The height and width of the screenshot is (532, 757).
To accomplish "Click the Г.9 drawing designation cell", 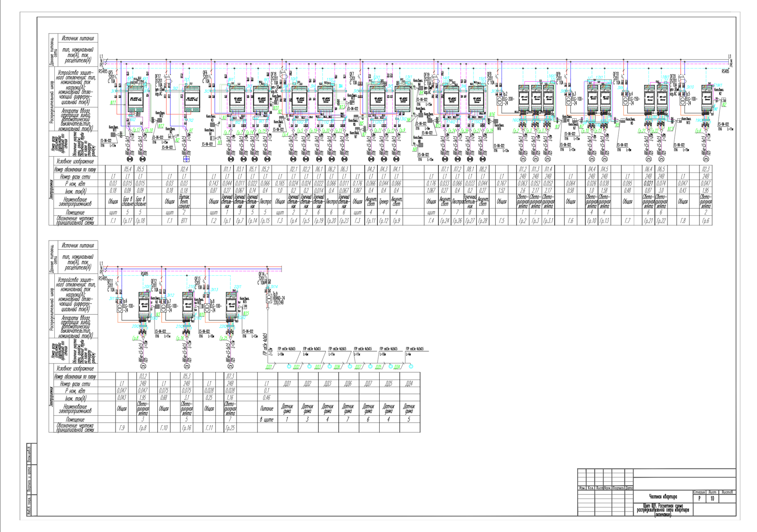I will (x=122, y=427).
